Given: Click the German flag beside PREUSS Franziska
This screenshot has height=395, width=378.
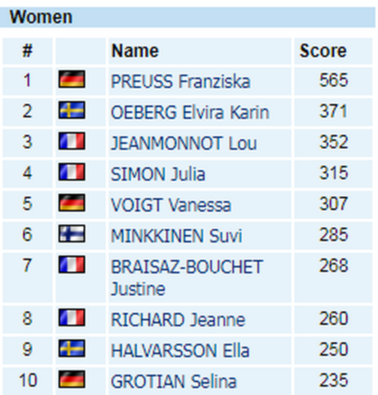Looking at the screenshot, I should (72, 79).
